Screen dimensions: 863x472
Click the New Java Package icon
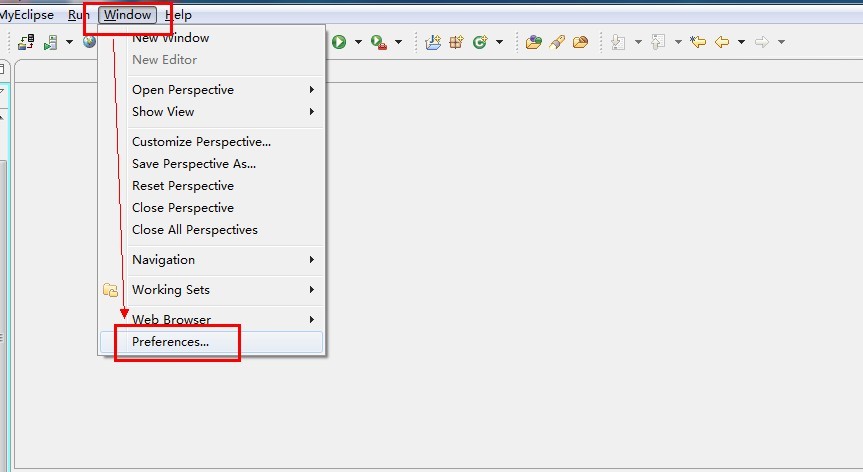(456, 42)
